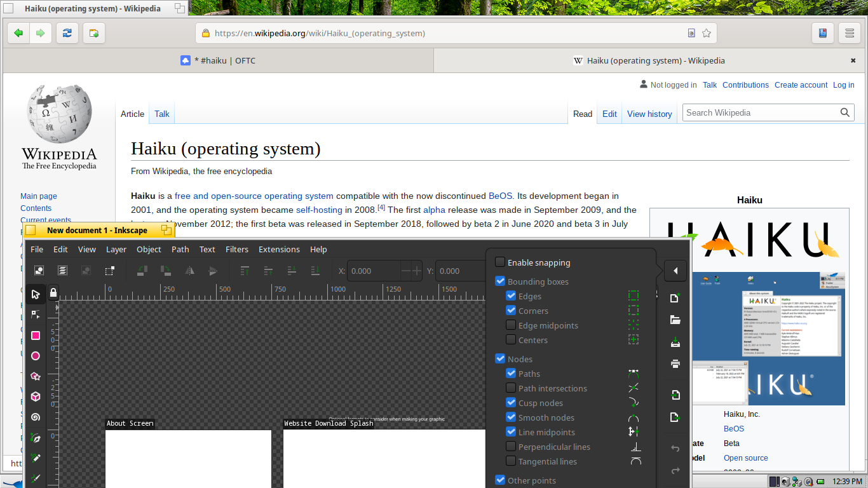Choose the Star/Polygon tool
The height and width of the screenshot is (488, 868).
click(x=36, y=376)
